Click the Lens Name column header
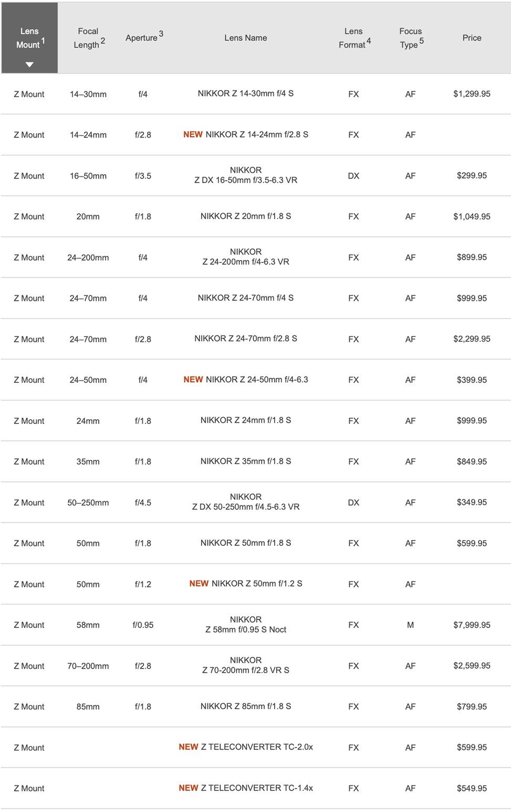The height and width of the screenshot is (812, 511). [x=245, y=38]
